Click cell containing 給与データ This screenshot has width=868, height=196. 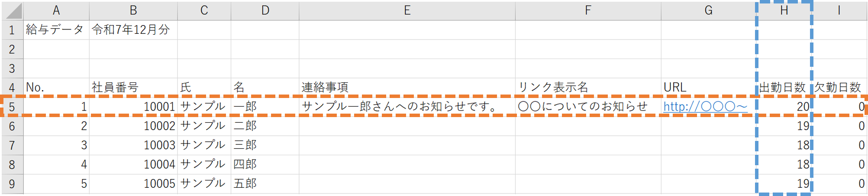point(55,30)
